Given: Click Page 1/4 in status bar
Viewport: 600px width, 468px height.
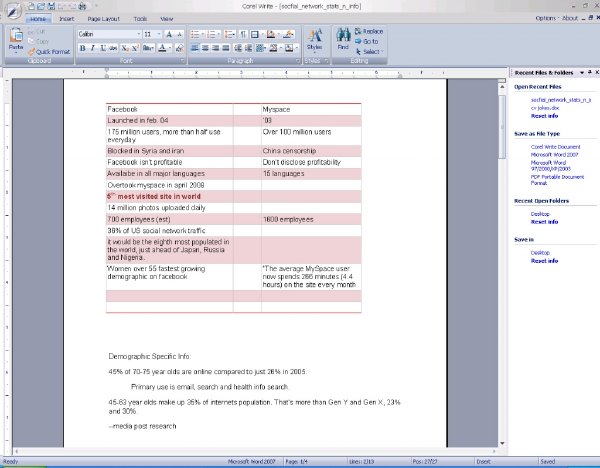Looking at the screenshot, I should [x=297, y=461].
